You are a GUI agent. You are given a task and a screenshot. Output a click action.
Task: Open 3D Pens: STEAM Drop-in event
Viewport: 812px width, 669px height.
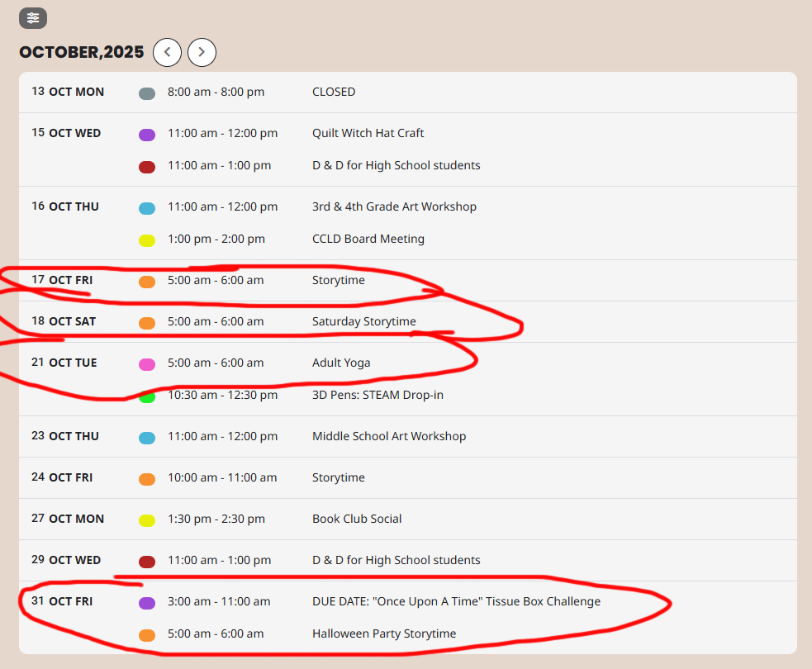tap(378, 395)
